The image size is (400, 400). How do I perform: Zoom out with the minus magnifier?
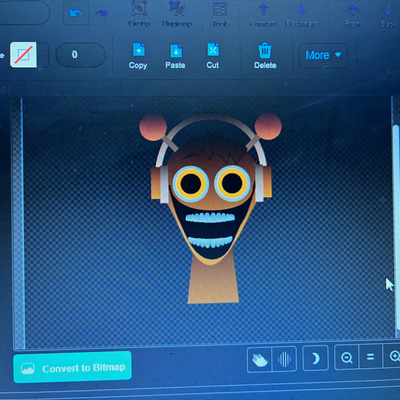click(x=347, y=358)
